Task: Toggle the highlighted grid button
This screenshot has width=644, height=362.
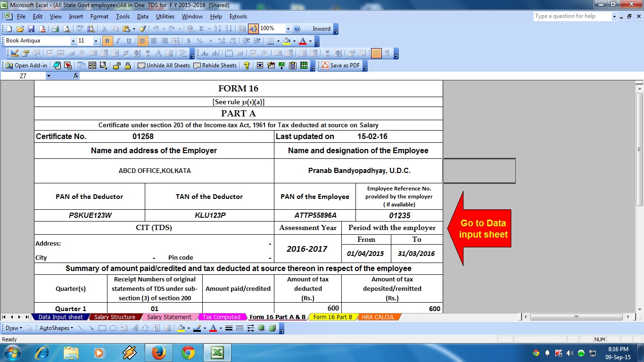Action: (376, 53)
